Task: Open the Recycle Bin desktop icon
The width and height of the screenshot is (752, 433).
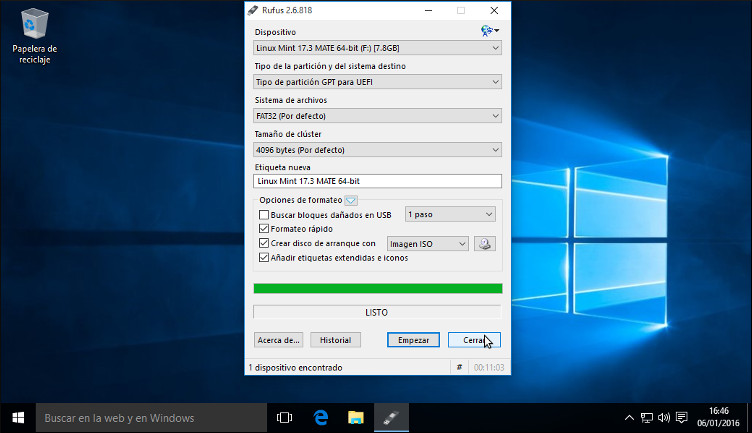Action: coord(35,37)
